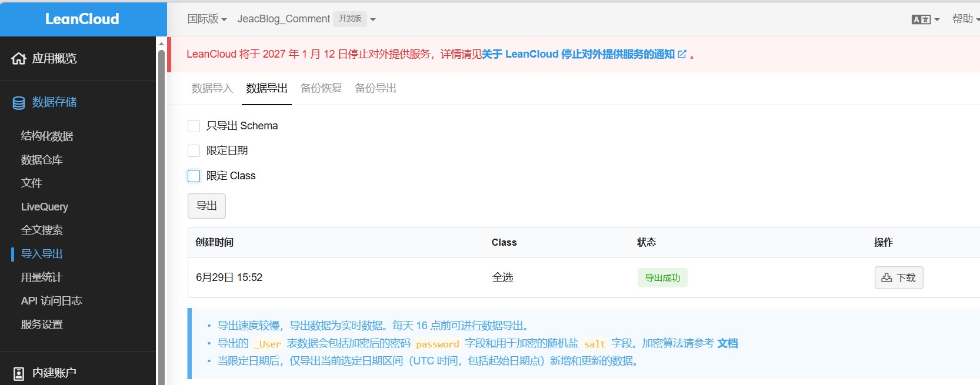Click the language switcher icon
Image resolution: width=980 pixels, height=385 pixels.
(921, 19)
